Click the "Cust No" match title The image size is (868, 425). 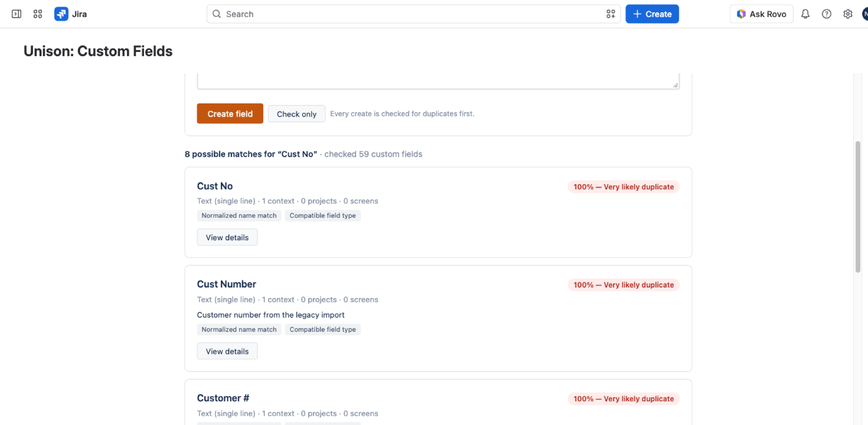(215, 186)
